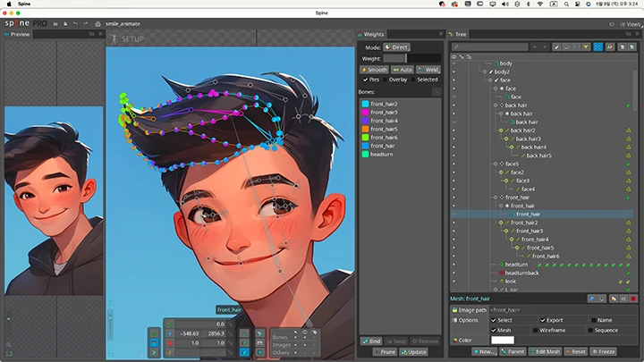The width and height of the screenshot is (644, 362).
Task: Toggle the Pies checkbox in Weights
Action: click(365, 80)
